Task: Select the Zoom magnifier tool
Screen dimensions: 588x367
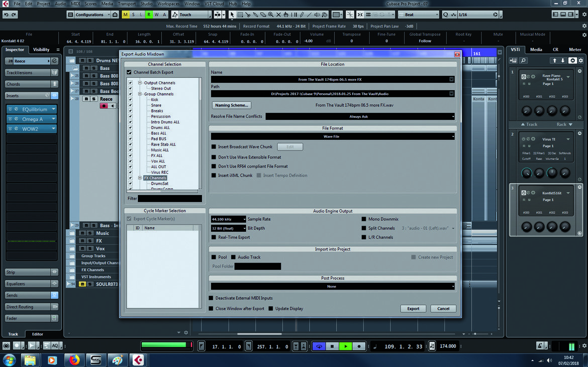Action: coord(271,15)
